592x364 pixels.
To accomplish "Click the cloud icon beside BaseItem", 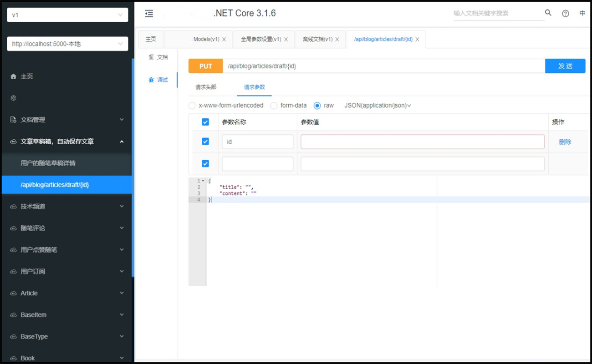I will [x=13, y=315].
